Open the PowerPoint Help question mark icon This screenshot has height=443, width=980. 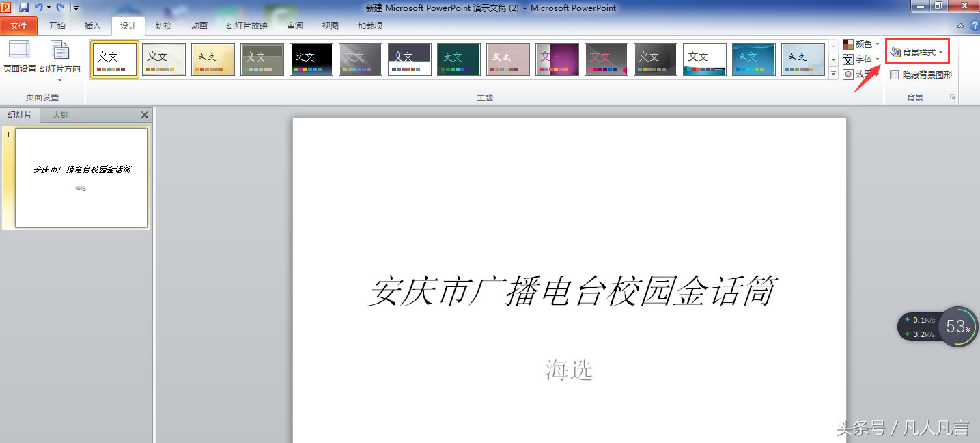tap(974, 26)
